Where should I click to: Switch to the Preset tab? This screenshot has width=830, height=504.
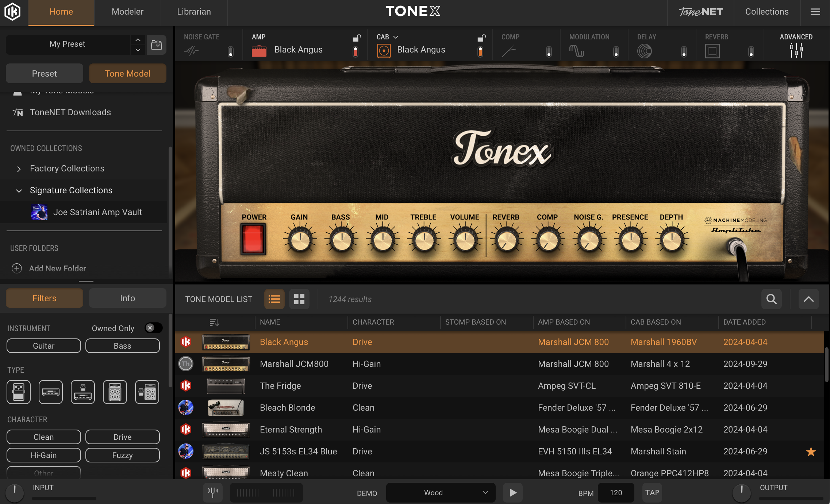click(44, 73)
